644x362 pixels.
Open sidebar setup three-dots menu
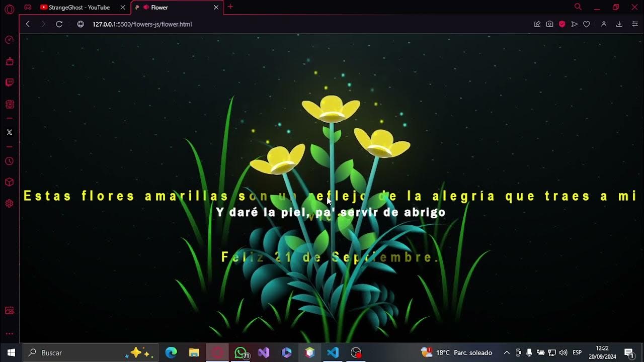coord(9,334)
